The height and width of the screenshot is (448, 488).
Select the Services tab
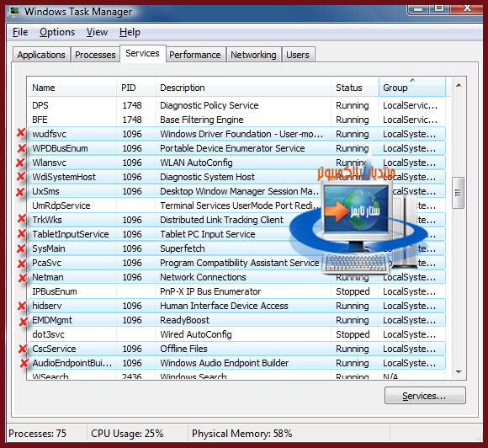coord(142,54)
